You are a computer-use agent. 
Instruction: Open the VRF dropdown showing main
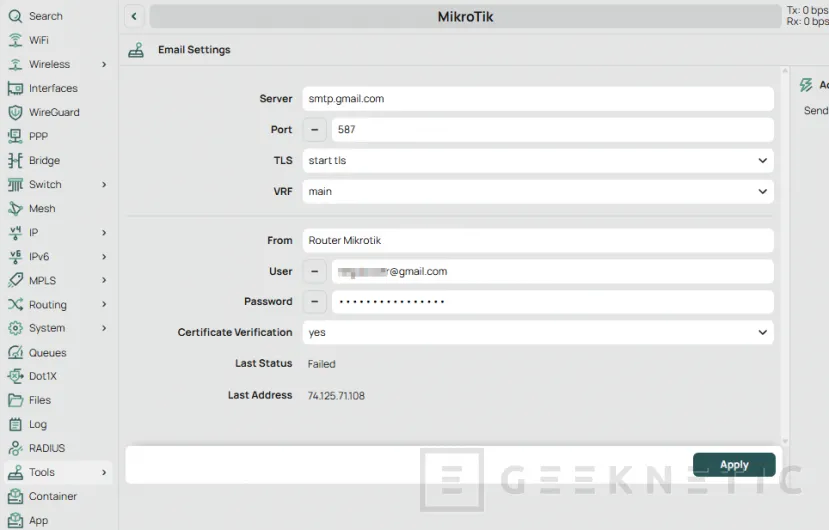pos(538,191)
